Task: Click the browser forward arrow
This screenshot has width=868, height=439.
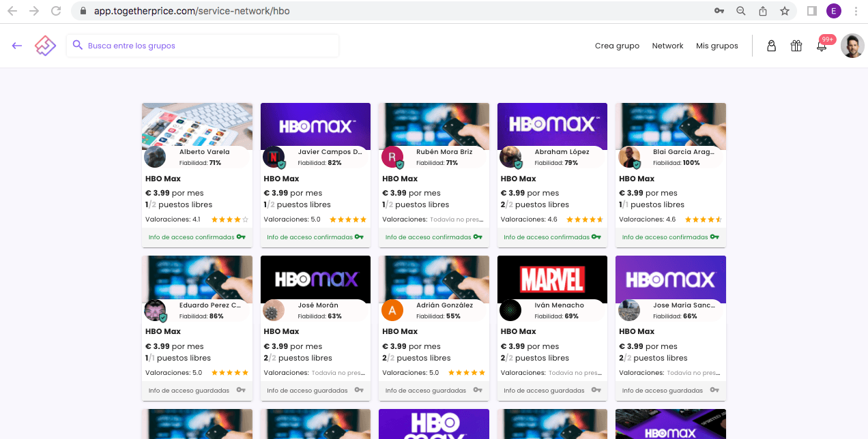Action: point(33,11)
